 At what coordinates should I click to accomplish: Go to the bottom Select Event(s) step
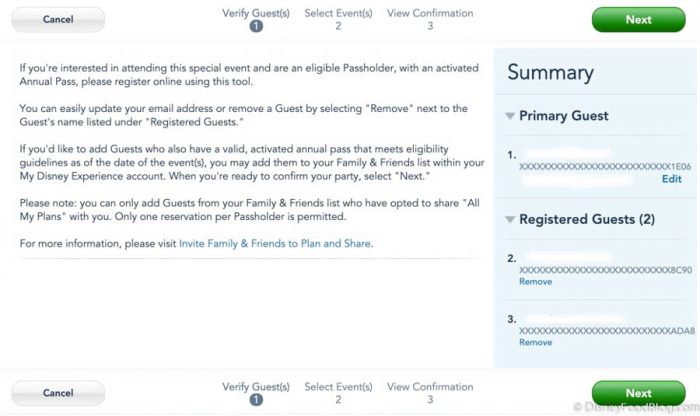[338, 392]
